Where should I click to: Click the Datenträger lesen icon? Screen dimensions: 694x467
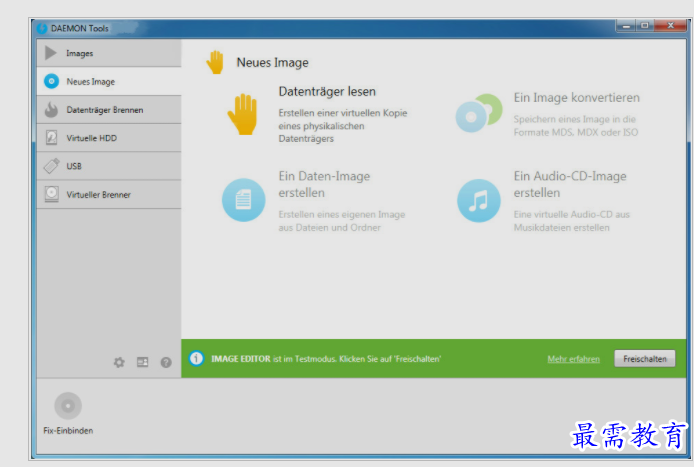243,114
